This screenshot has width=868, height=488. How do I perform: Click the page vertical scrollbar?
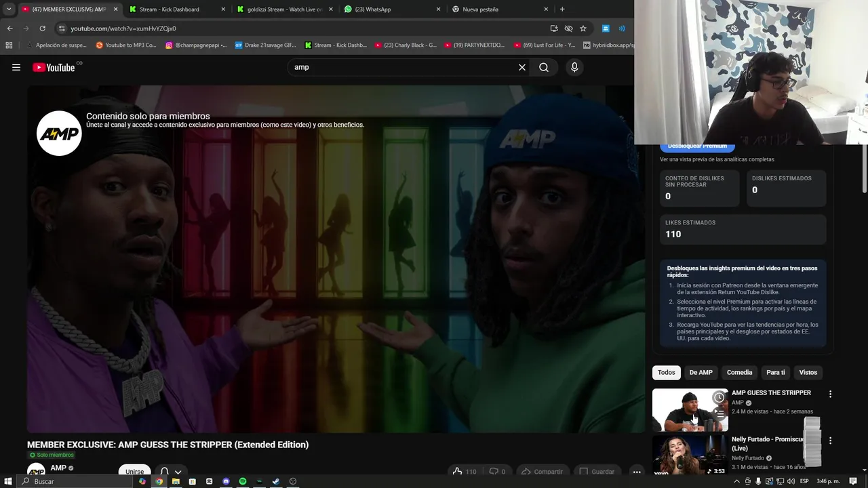[x=864, y=169]
